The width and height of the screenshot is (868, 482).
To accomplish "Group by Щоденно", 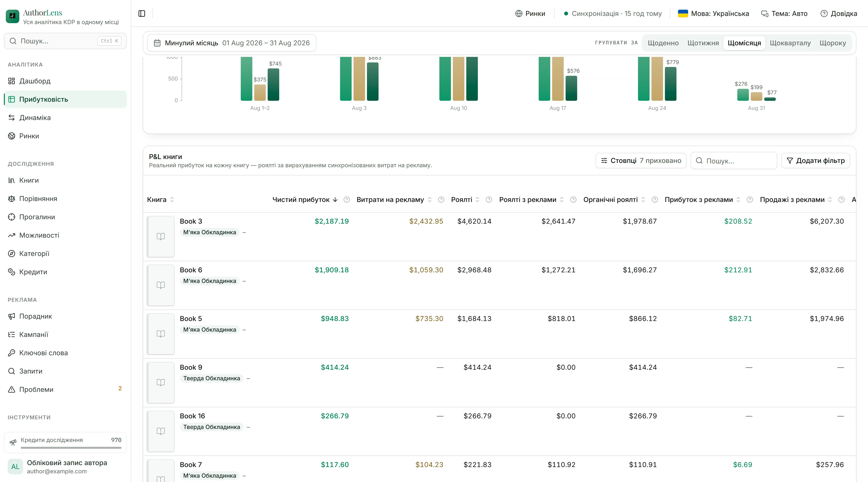I will pos(663,43).
